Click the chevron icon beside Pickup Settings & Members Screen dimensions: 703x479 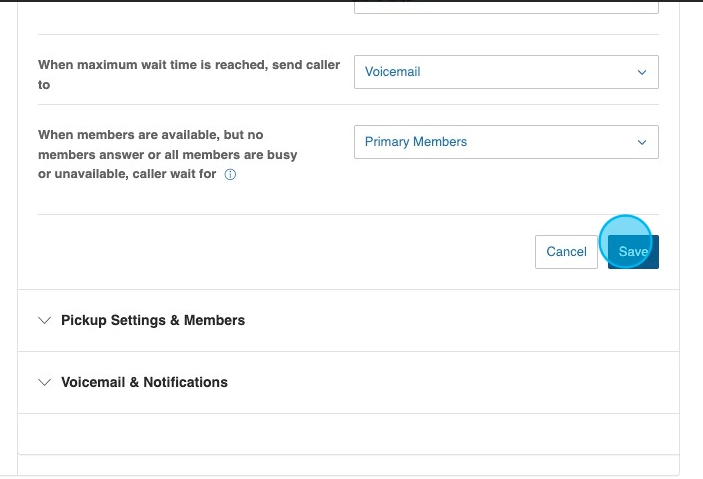(44, 321)
